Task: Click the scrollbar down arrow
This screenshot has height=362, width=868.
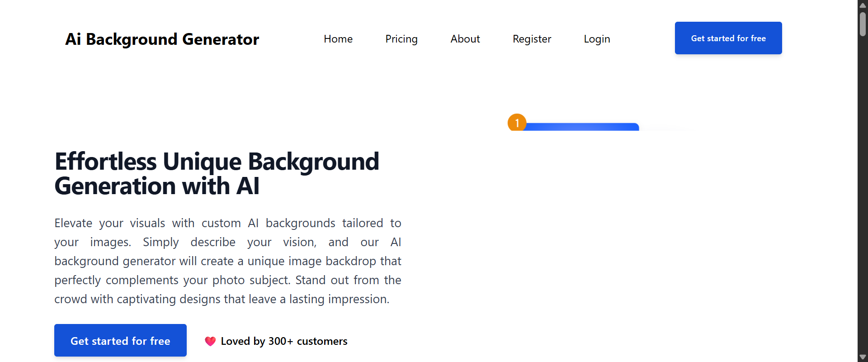Action: (x=863, y=357)
